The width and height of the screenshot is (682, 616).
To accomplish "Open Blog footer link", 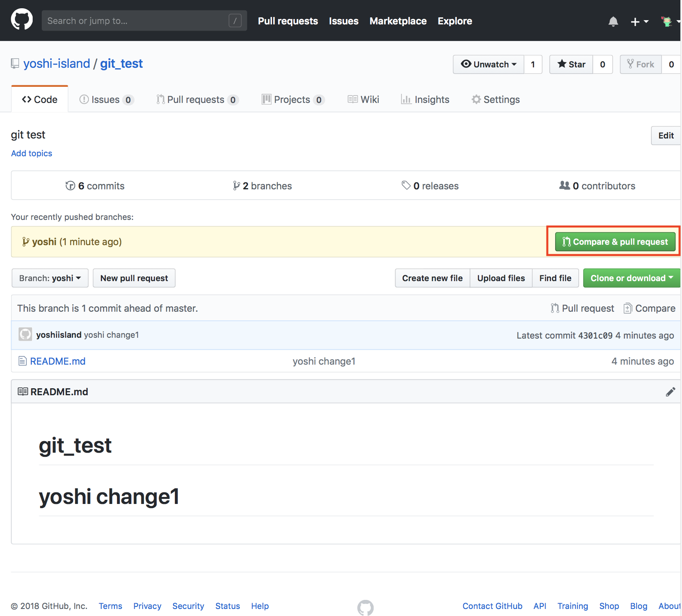I will pyautogui.click(x=639, y=606).
